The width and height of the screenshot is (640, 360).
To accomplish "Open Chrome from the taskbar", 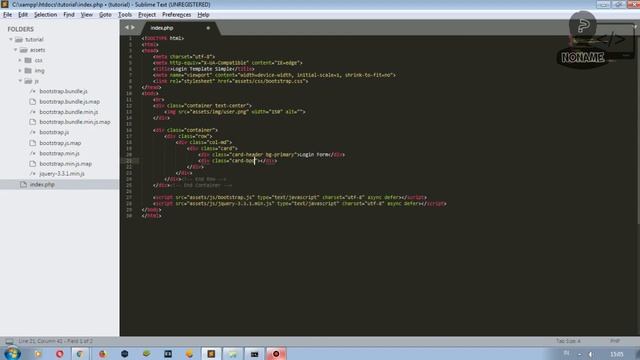I will (x=80, y=354).
